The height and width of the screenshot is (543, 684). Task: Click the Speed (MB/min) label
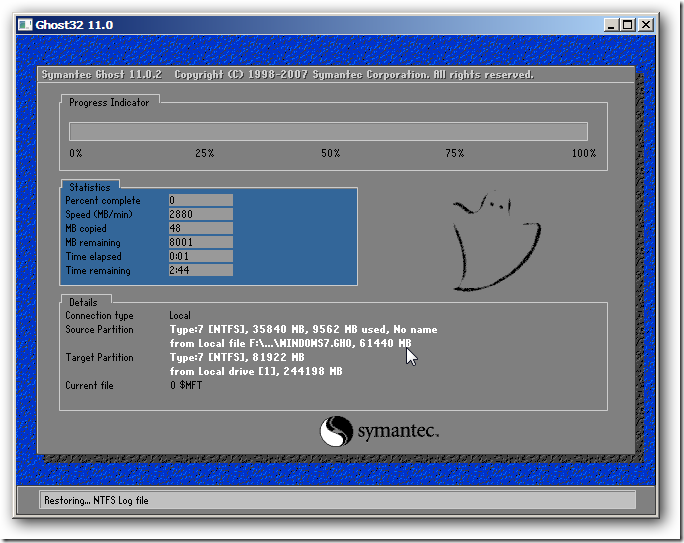[99, 215]
